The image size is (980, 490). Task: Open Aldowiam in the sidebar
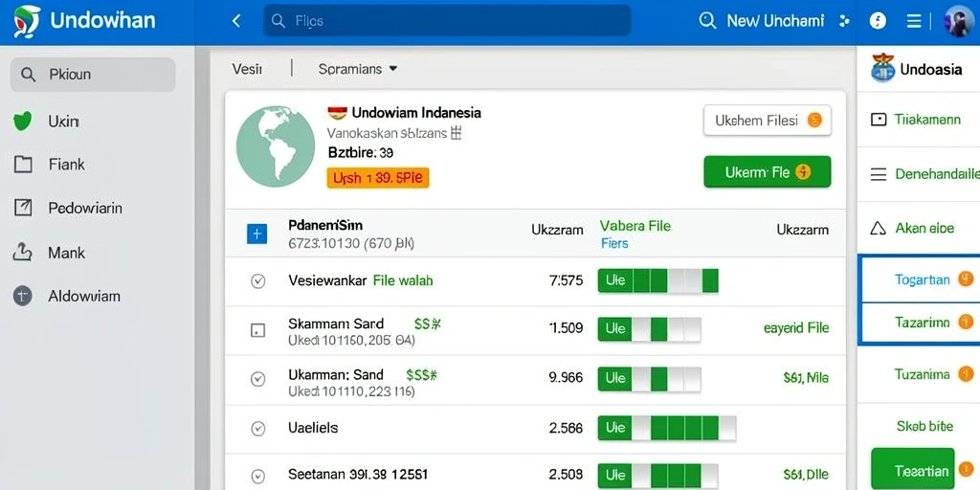tap(84, 297)
